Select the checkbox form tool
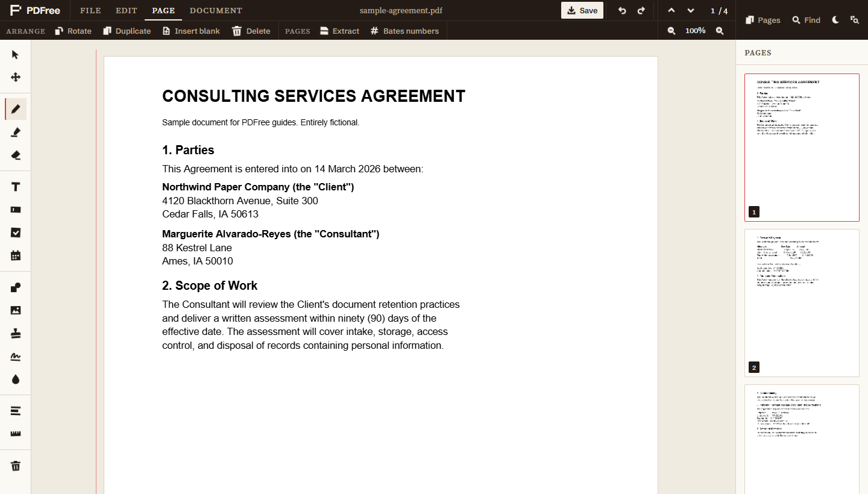The image size is (868, 494). [16, 233]
